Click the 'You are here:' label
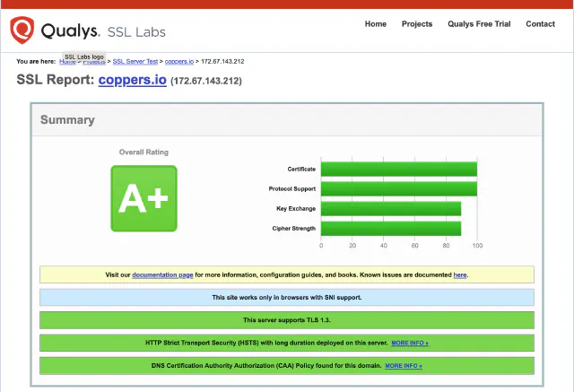574x392 pixels. [x=36, y=62]
